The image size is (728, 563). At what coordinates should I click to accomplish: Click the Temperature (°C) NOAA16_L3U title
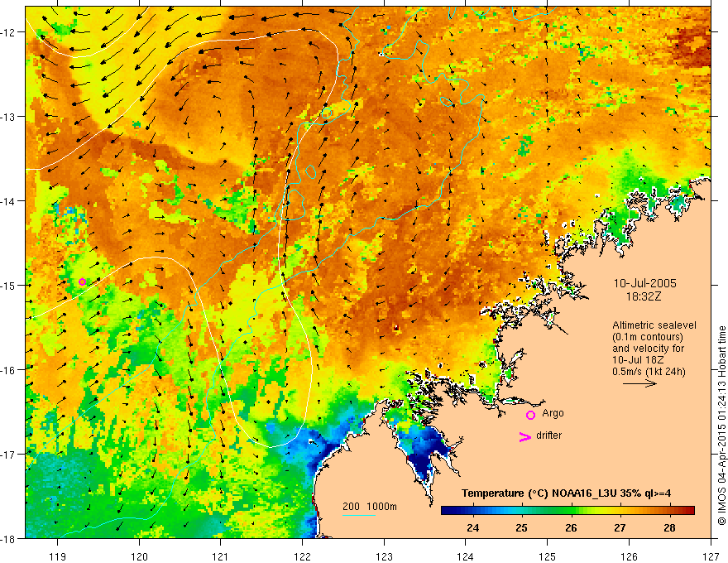(x=566, y=493)
